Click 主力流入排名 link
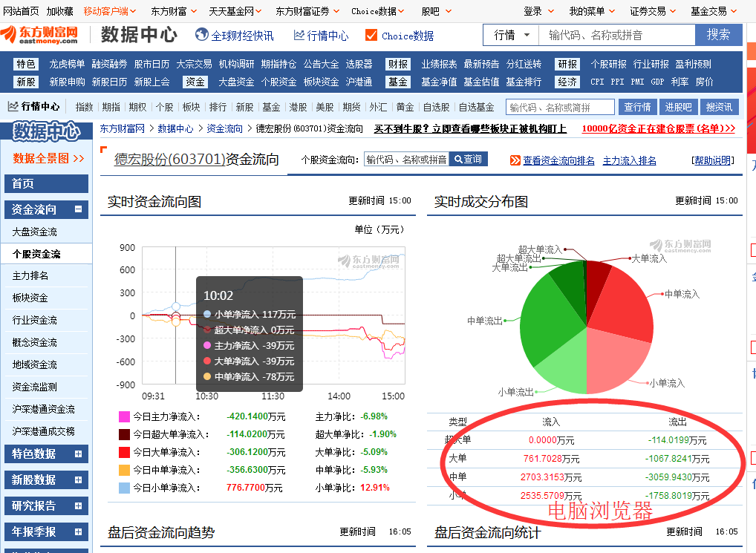This screenshot has height=553, width=756. point(629,160)
